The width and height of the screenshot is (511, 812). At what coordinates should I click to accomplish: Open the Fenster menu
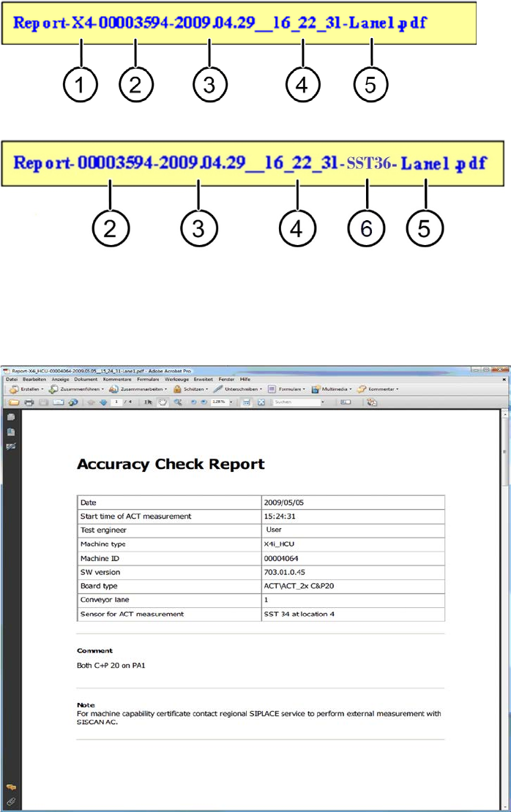pos(226,379)
